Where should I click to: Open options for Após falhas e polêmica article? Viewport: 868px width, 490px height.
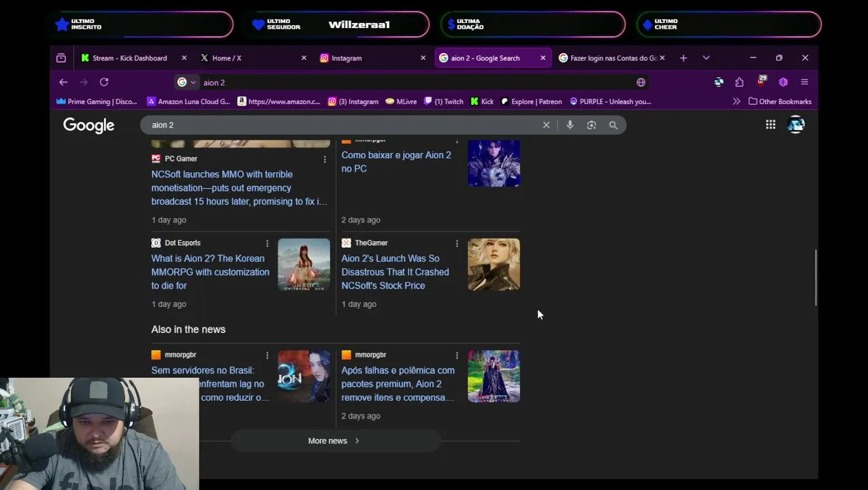pos(457,355)
